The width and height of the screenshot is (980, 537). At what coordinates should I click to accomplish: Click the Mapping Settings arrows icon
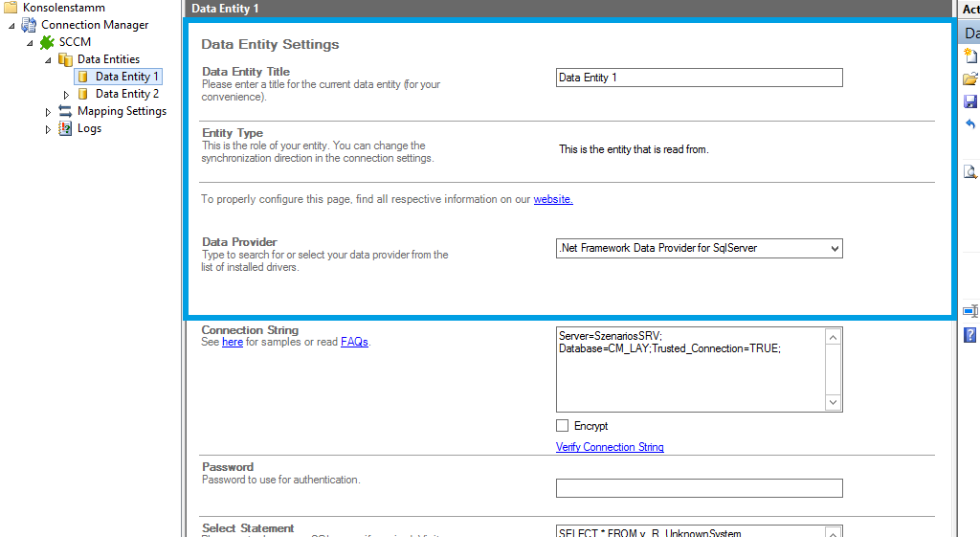point(65,111)
